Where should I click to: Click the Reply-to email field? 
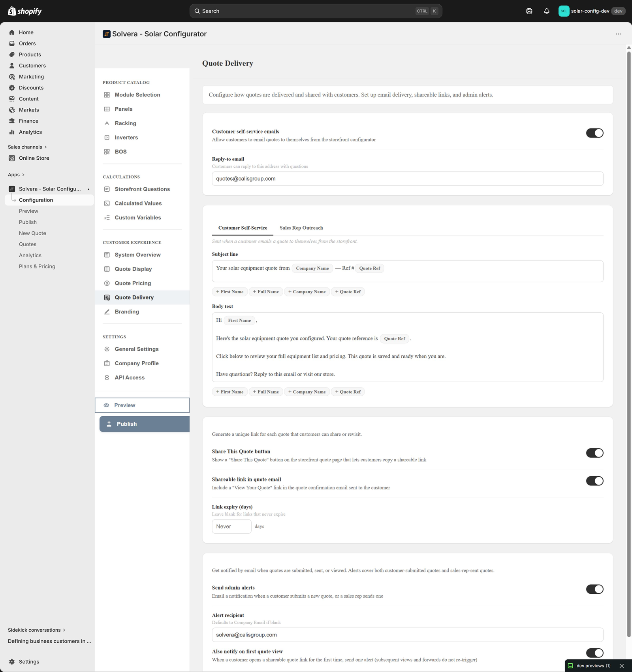pyautogui.click(x=408, y=179)
